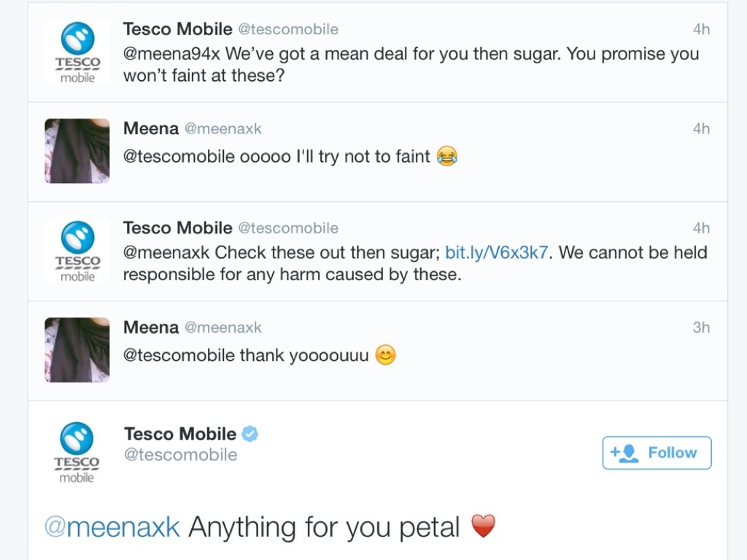This screenshot has height=560, width=747.
Task: Select the @tescomobile handle below the verified name
Action: [x=181, y=455]
